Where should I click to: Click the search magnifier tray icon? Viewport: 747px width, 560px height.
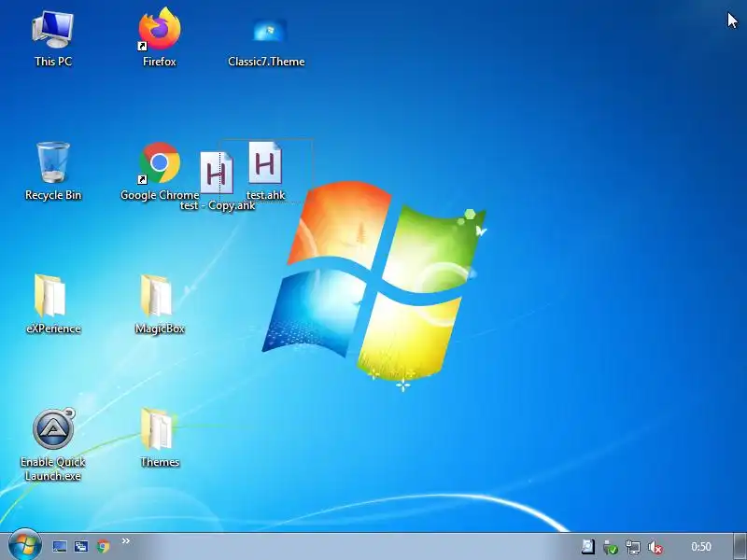point(588,547)
